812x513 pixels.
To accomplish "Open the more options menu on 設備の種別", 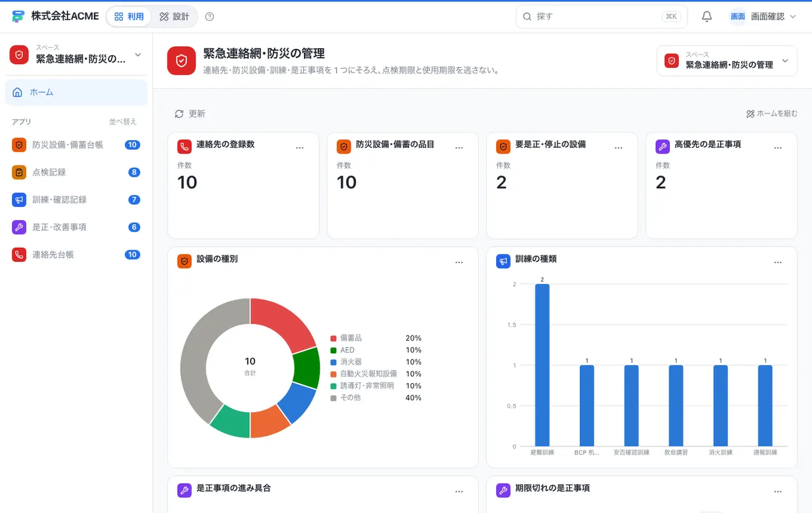I will (x=459, y=262).
